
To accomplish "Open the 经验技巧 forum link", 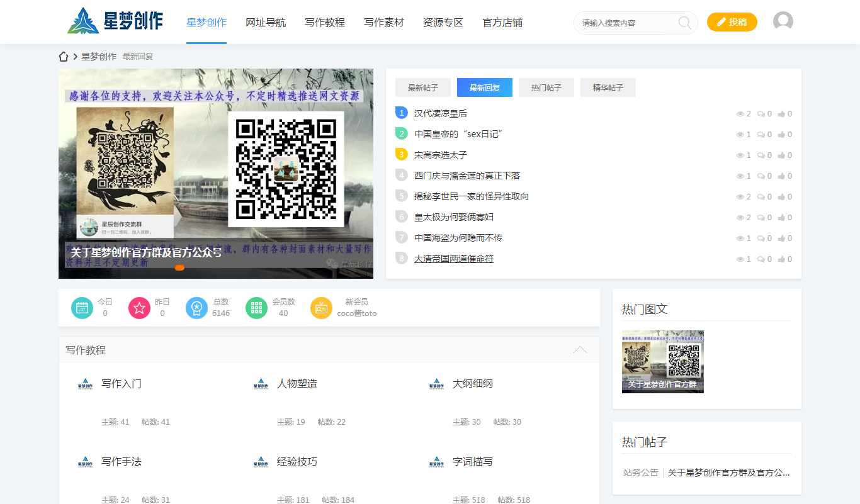I will (x=297, y=462).
